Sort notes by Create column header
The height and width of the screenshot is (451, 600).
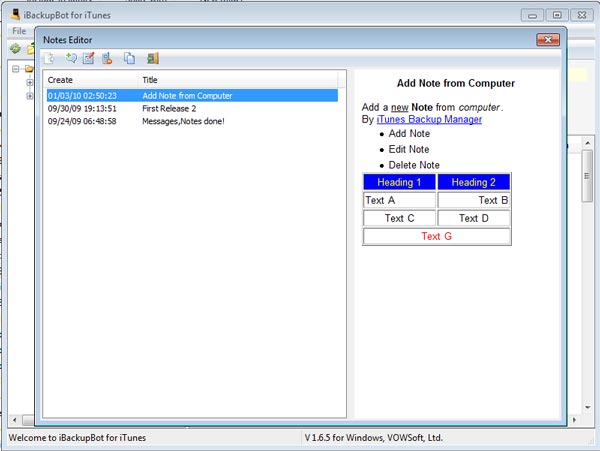(x=90, y=79)
